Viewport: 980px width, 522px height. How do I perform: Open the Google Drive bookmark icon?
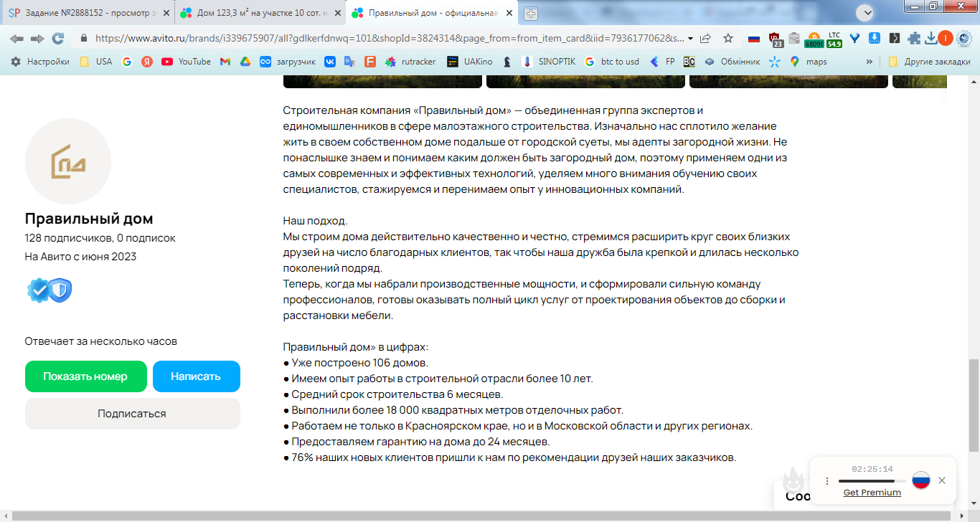click(x=245, y=62)
